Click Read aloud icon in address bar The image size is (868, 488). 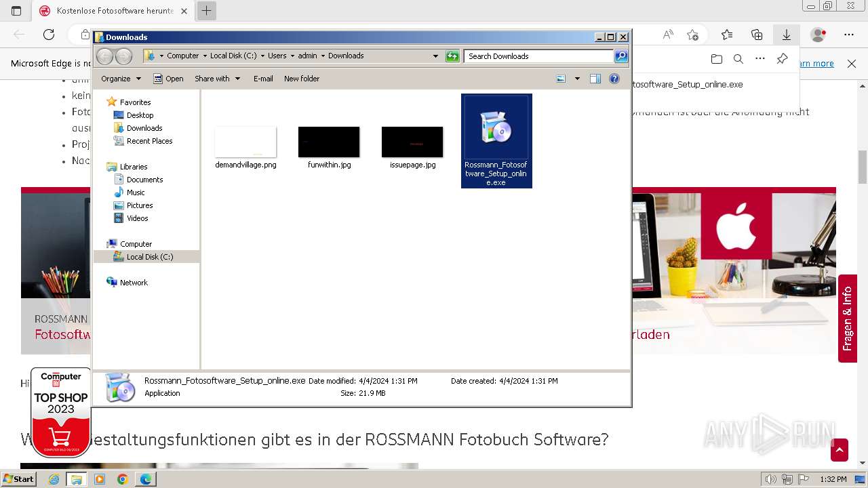coord(668,35)
